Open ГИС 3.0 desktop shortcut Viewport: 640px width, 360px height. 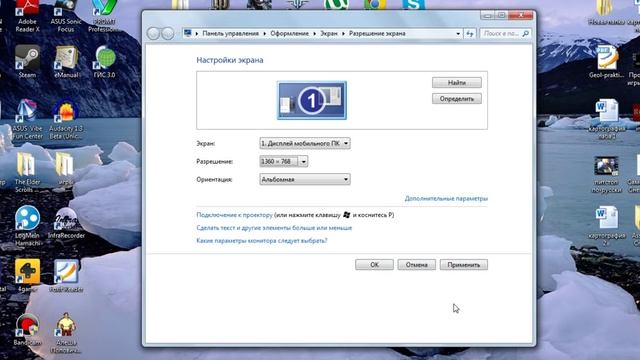point(104,61)
